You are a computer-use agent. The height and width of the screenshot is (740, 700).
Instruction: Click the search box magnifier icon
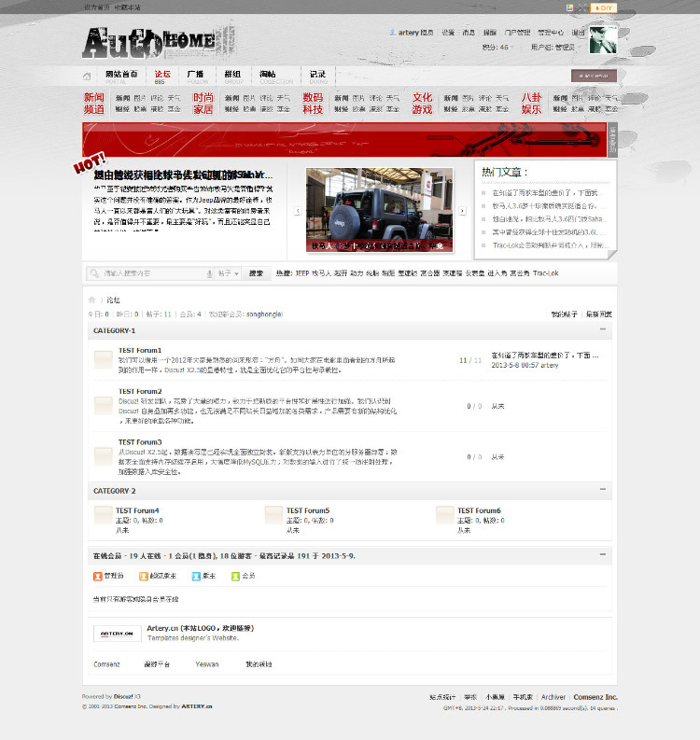click(94, 273)
